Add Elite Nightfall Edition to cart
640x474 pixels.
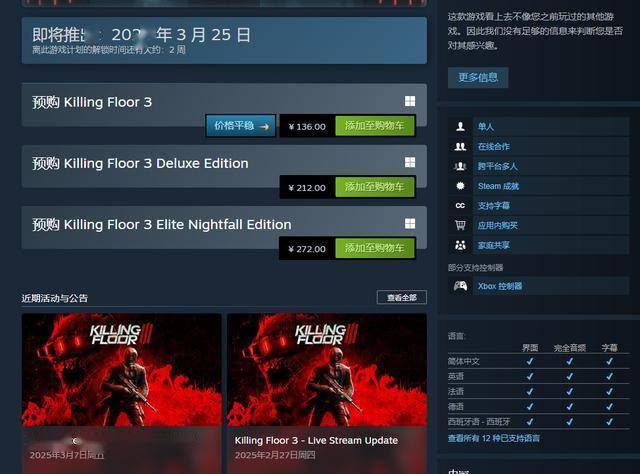(x=375, y=248)
